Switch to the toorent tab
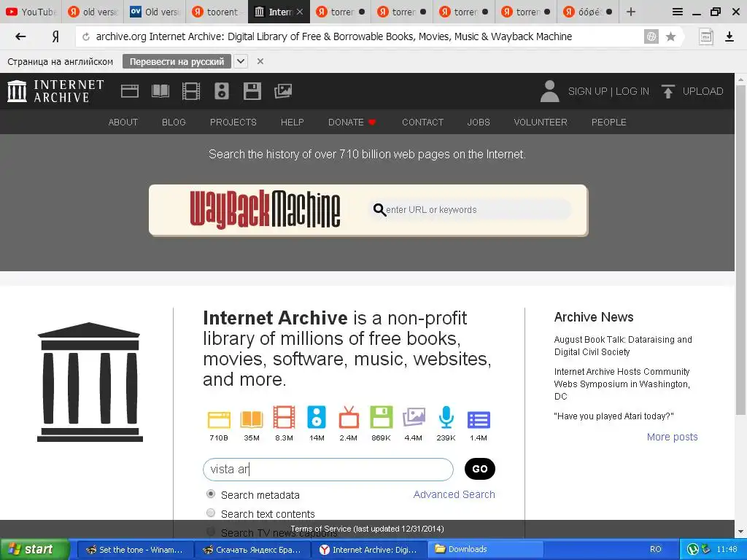 pyautogui.click(x=216, y=12)
